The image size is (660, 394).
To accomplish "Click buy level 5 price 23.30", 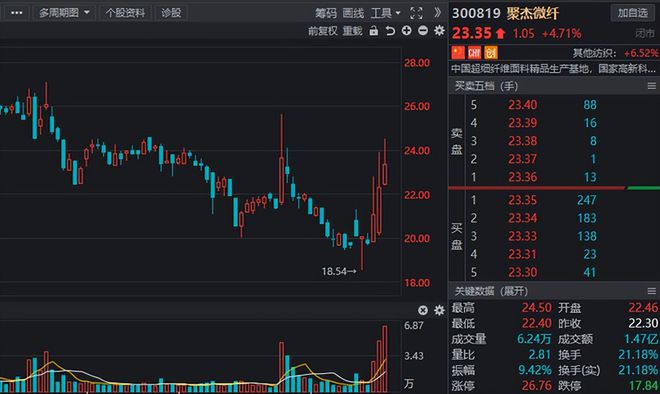I will (522, 272).
